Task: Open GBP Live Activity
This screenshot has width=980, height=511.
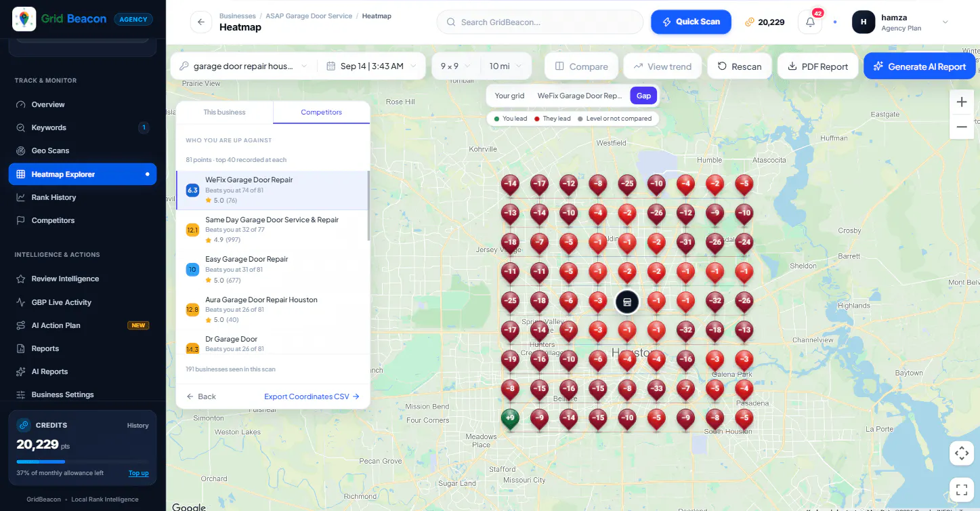Action: pos(83,302)
